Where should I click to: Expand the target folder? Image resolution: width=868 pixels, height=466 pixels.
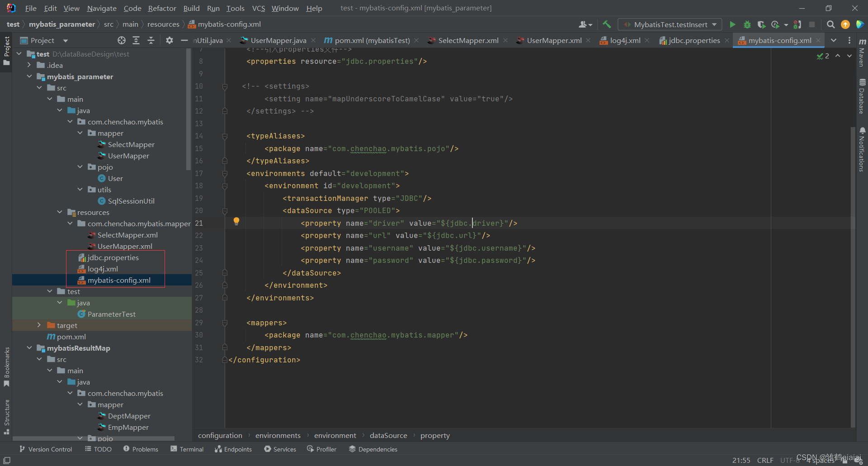pos(39,325)
